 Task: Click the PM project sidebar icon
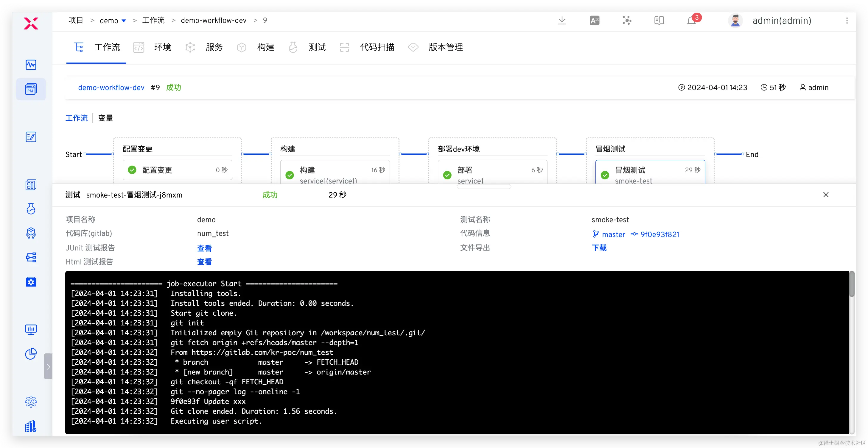tap(31, 89)
